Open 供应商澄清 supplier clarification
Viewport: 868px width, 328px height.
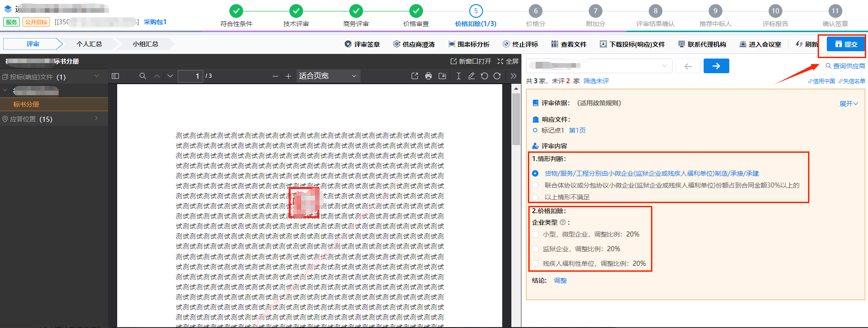[414, 44]
